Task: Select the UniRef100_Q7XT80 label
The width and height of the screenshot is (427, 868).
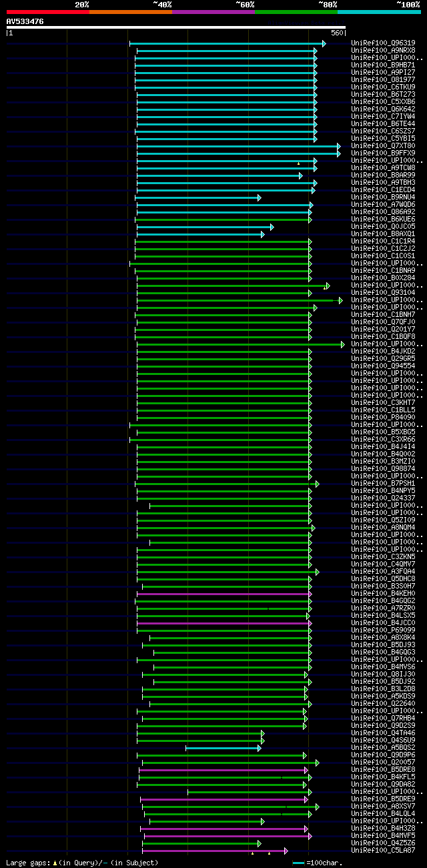Action: (383, 146)
